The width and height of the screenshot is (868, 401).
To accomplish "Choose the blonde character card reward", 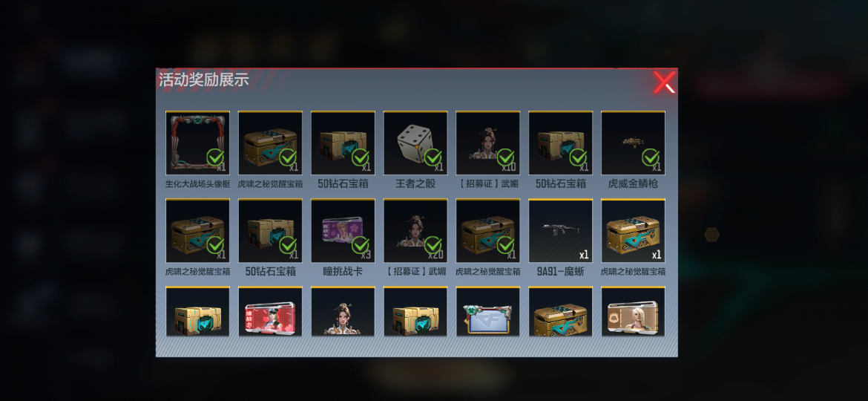I will [634, 312].
